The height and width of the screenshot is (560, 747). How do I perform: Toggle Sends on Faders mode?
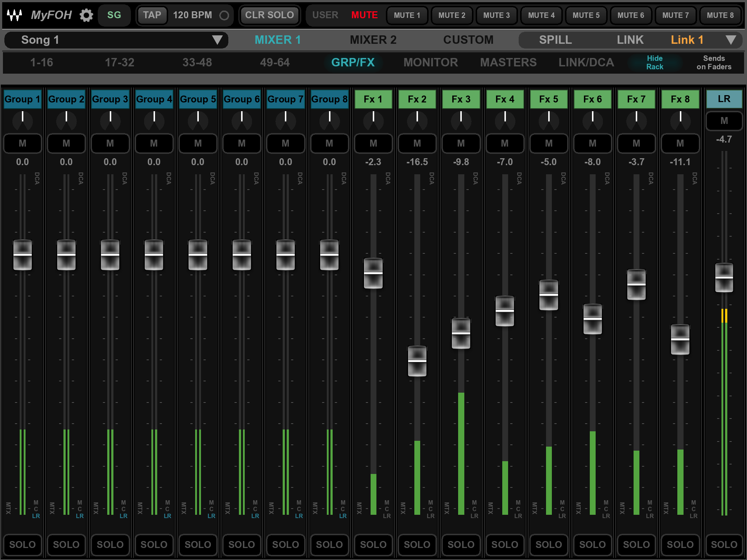713,62
